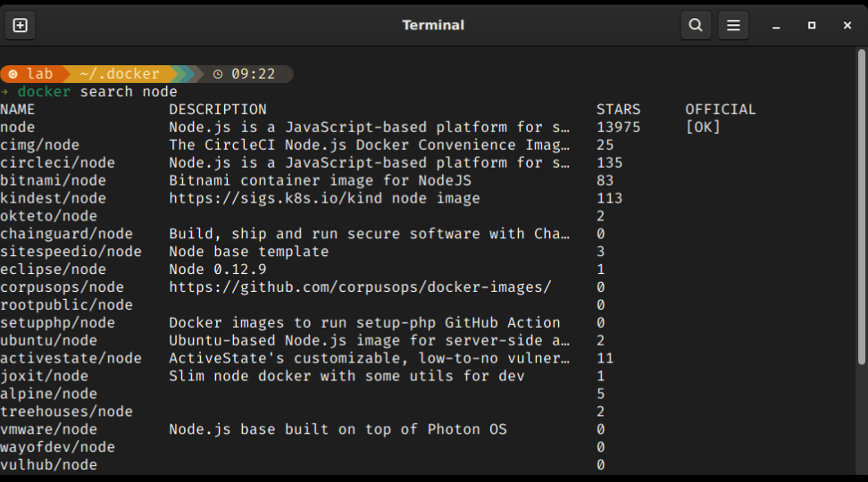Click the [OK] official marker
Screen dimensions: 868x482
pyautogui.click(x=703, y=128)
